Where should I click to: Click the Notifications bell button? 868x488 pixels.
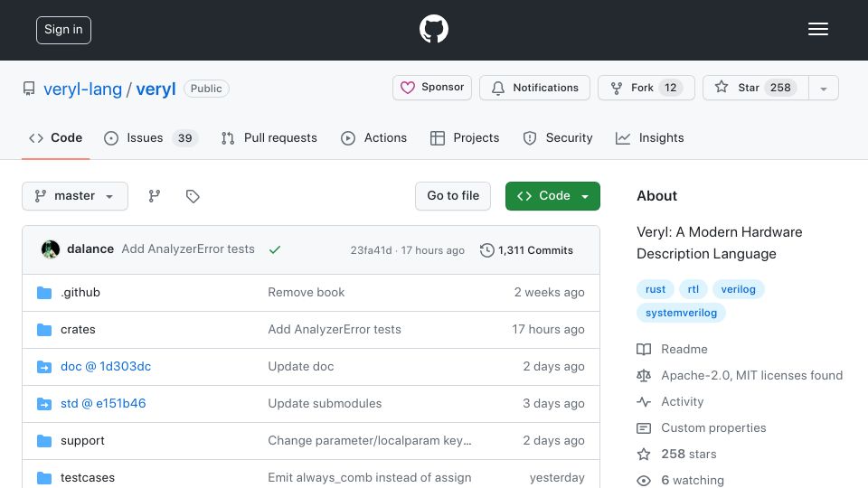click(x=534, y=88)
